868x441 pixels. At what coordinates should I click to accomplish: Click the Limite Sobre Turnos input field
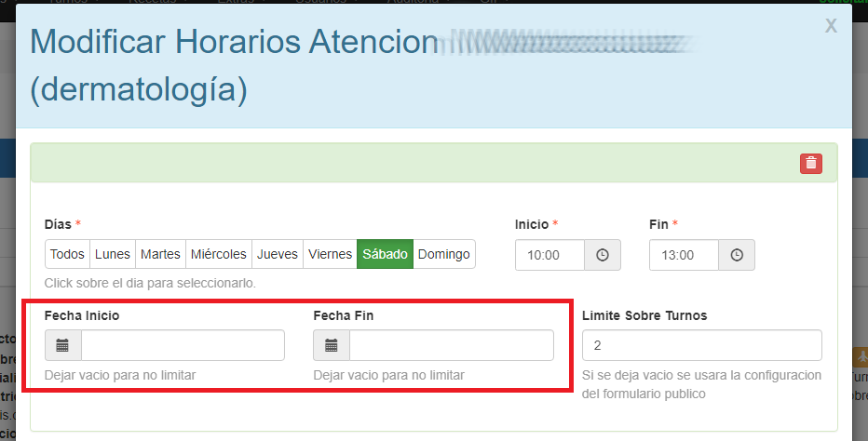point(701,345)
